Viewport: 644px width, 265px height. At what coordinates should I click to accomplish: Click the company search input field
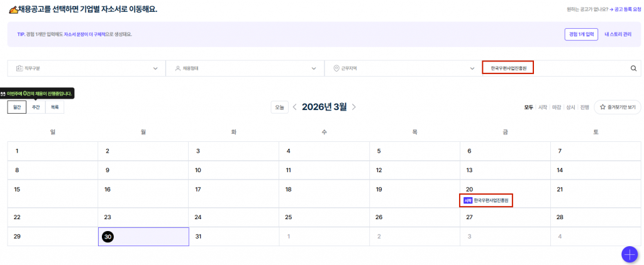tap(553, 68)
